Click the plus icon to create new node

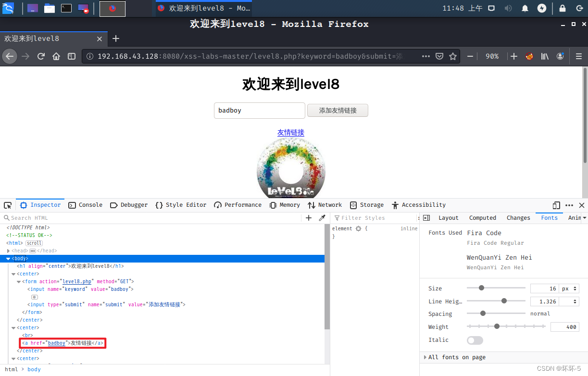tap(308, 217)
